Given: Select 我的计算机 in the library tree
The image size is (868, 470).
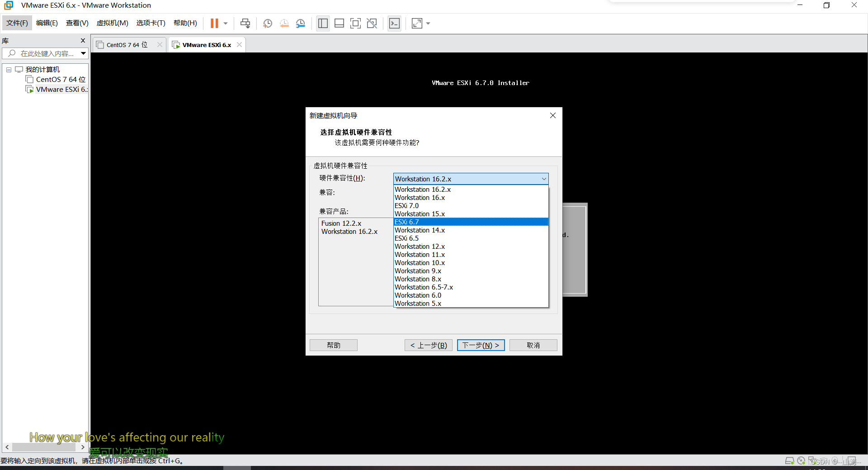Looking at the screenshot, I should (42, 69).
